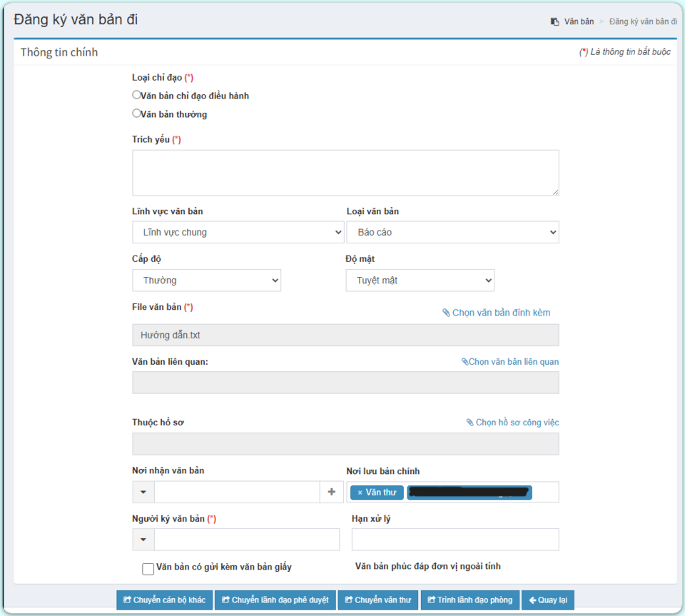
Task: Focus the Hạn xử lý input field
Action: [x=455, y=540]
